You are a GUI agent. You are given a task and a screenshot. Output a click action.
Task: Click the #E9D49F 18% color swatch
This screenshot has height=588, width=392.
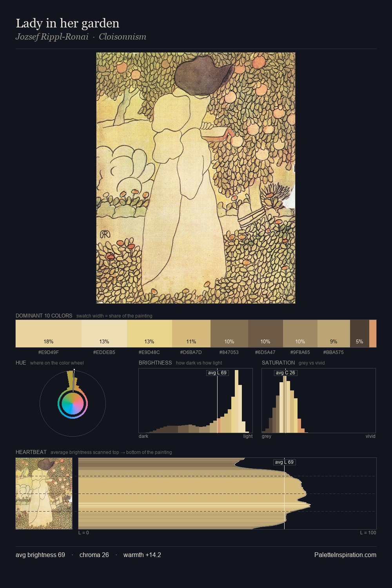[49, 334]
